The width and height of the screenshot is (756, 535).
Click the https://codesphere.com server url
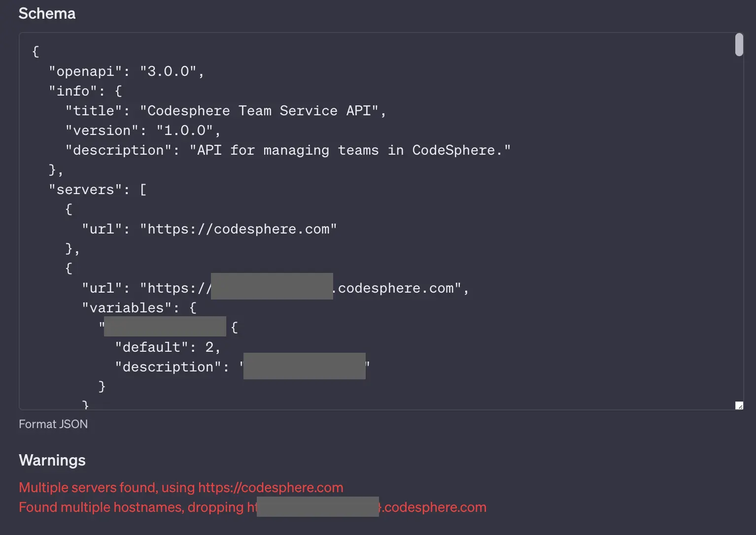pos(239,229)
